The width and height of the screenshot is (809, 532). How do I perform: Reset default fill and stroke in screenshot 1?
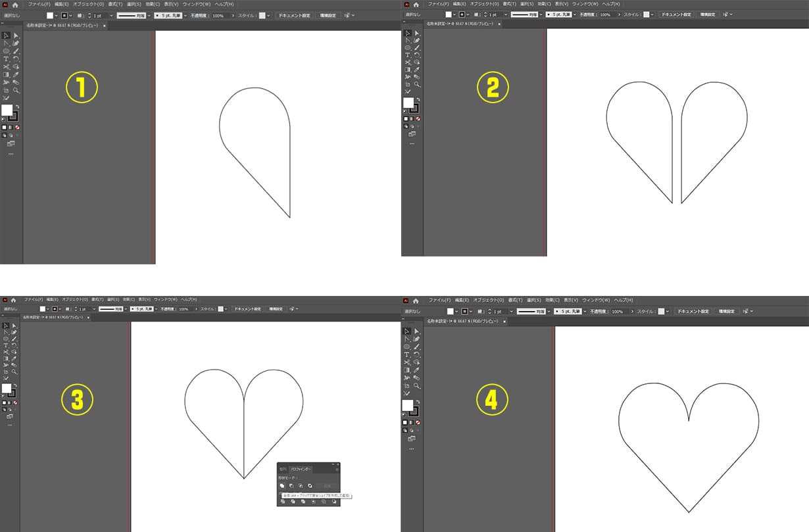3,119
